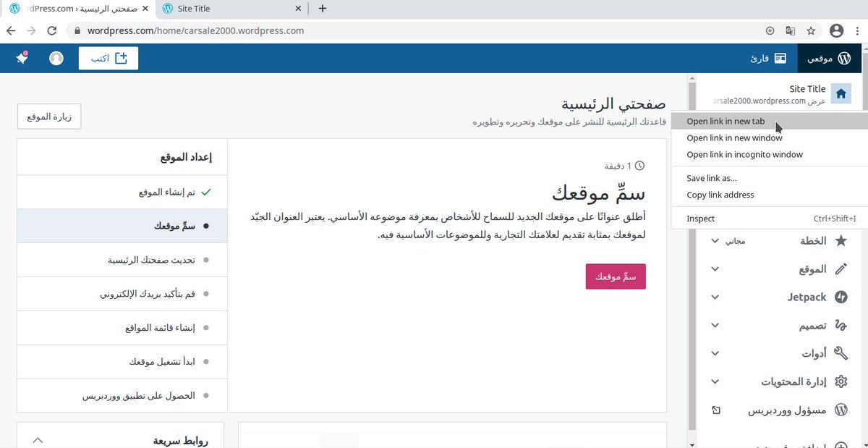Viewport: 868px width, 448px height.
Task: Expand the إدارة المحتويات section
Action: [715, 382]
